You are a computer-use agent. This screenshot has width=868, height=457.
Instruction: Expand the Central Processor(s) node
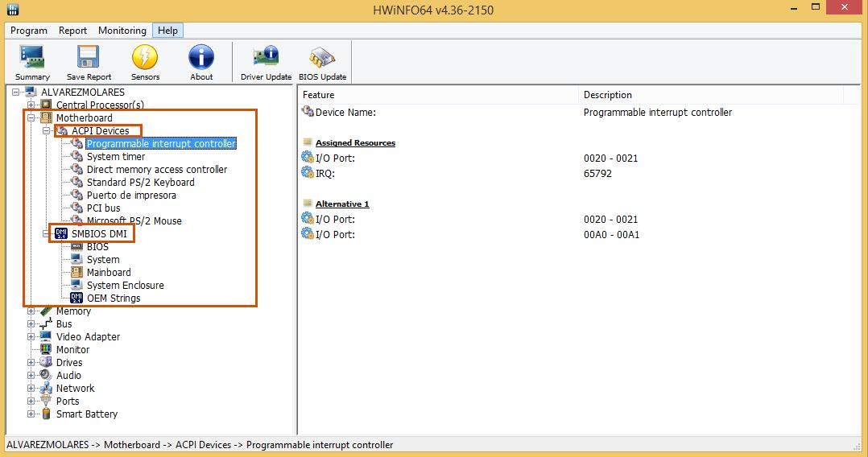[x=31, y=105]
